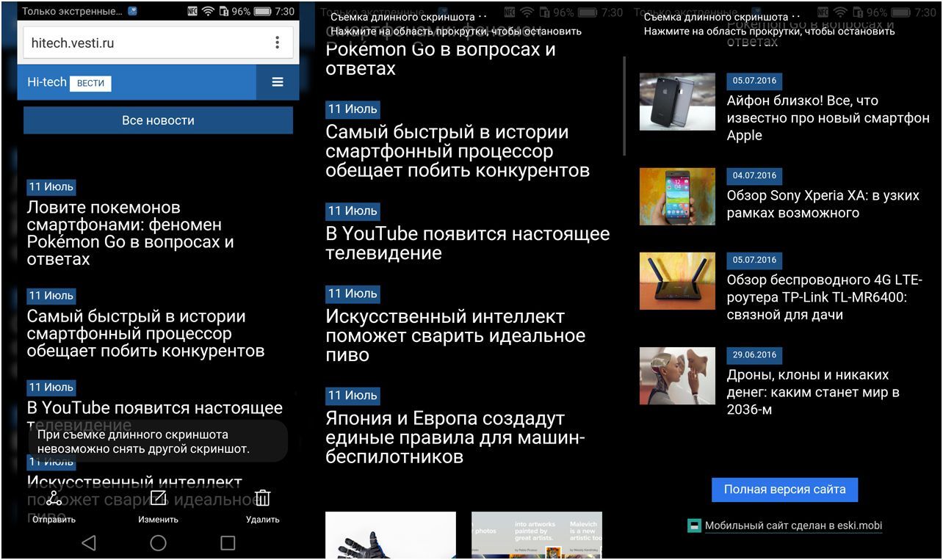943x560 pixels.
Task: Tap the Отправить share icon
Action: pyautogui.click(x=54, y=500)
